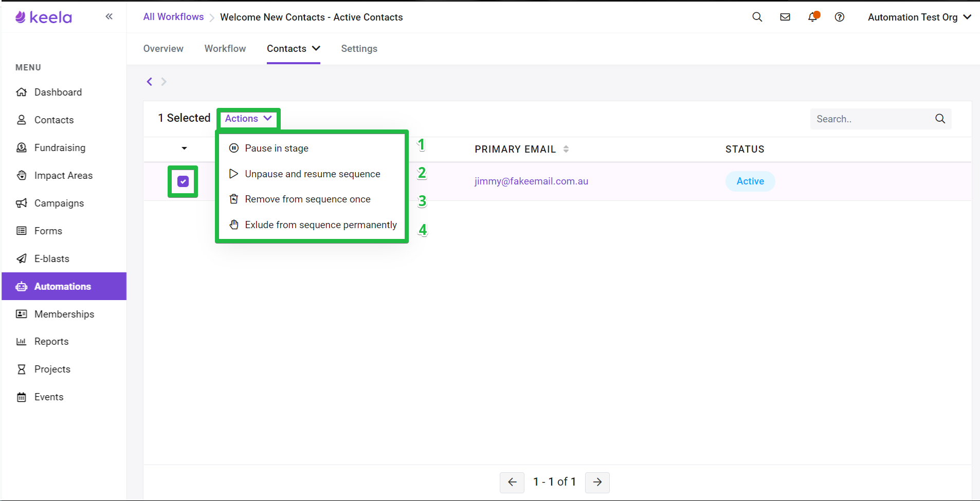Image resolution: width=980 pixels, height=501 pixels.
Task: Expand the Contacts tab dropdown
Action: [x=294, y=48]
